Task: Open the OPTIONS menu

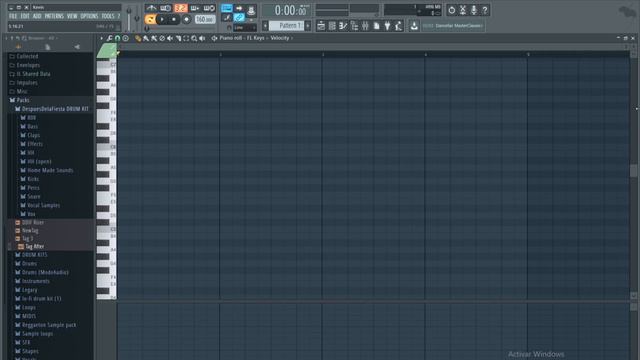Action: tap(89, 16)
